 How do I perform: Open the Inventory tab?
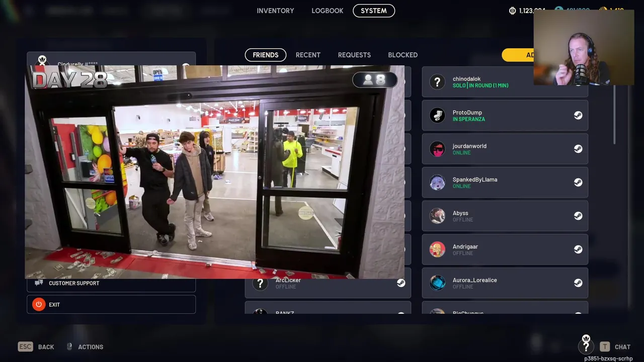(x=275, y=11)
